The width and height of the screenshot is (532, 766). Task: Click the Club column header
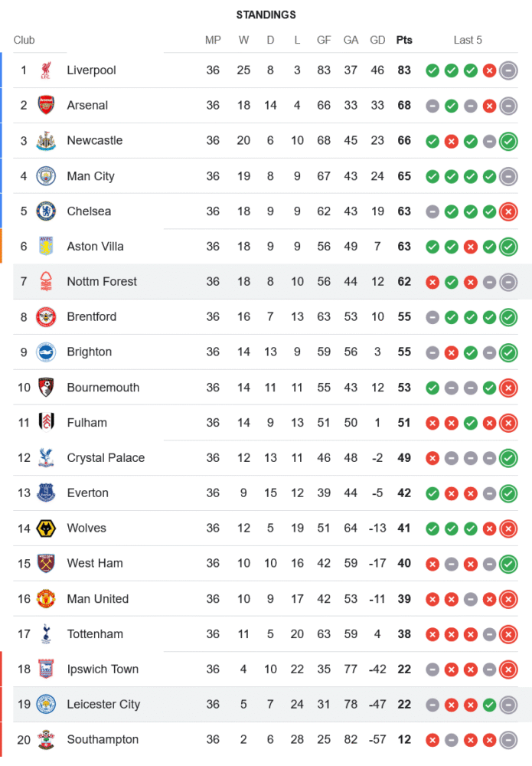click(24, 40)
